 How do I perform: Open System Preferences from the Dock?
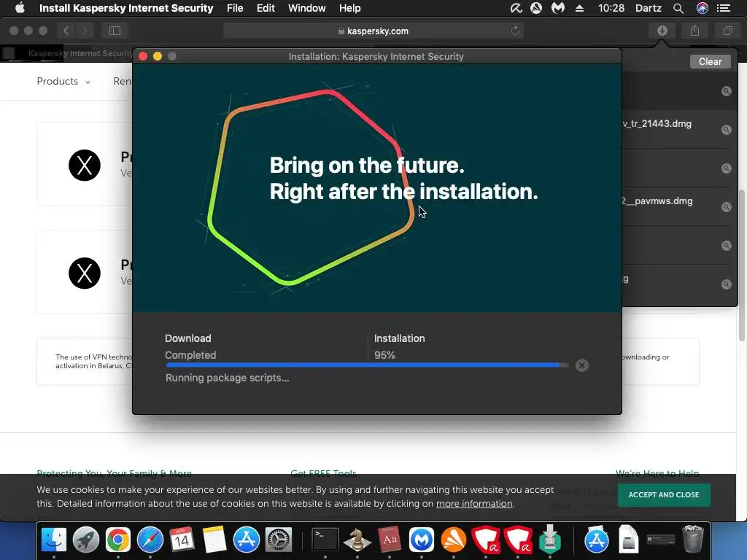pos(278,540)
